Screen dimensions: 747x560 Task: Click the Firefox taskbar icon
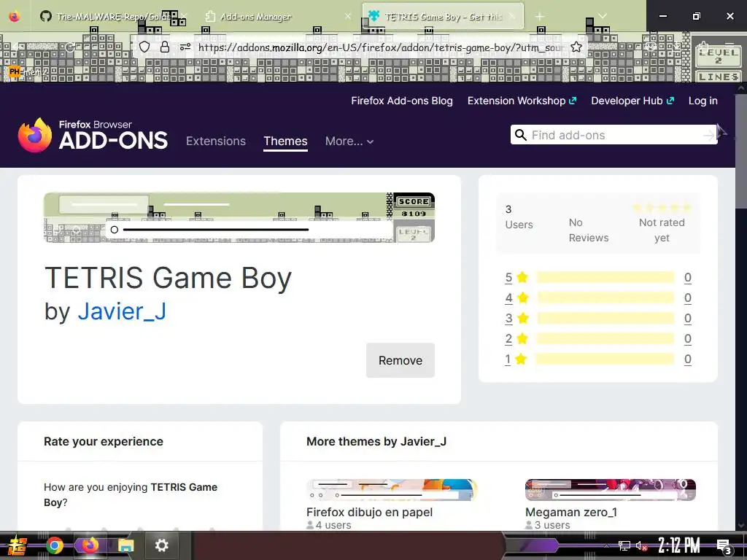pyautogui.click(x=90, y=545)
